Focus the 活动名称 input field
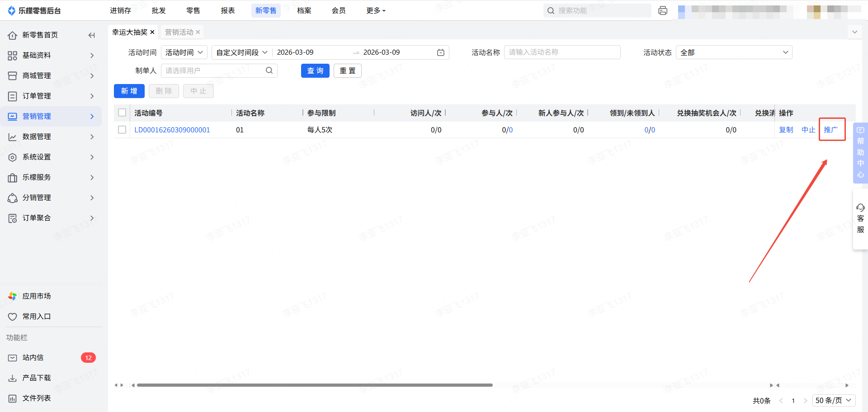 (561, 52)
